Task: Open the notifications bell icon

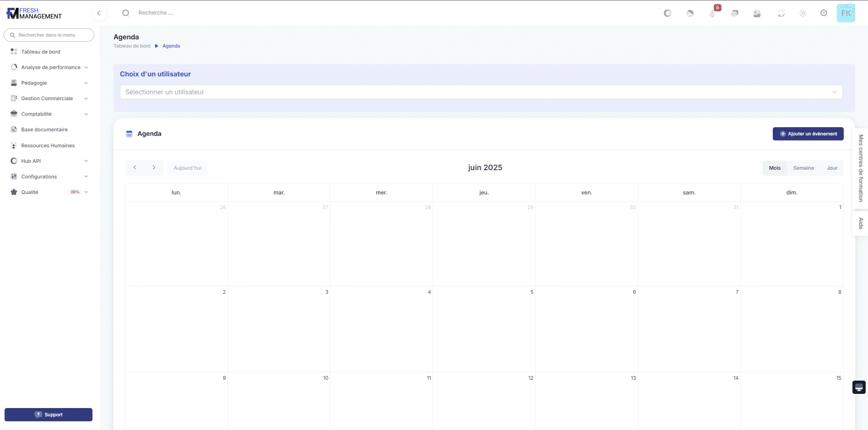Action: [712, 14]
